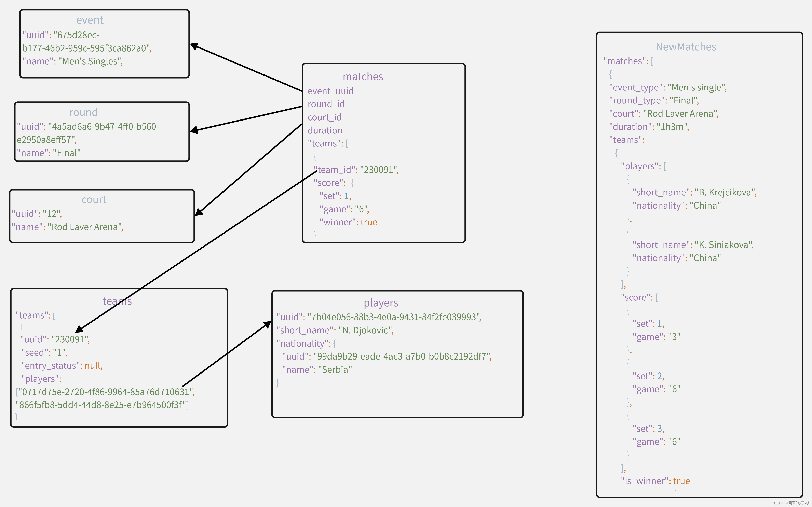
Task: Click the round name "Final" line
Action: click(x=49, y=153)
